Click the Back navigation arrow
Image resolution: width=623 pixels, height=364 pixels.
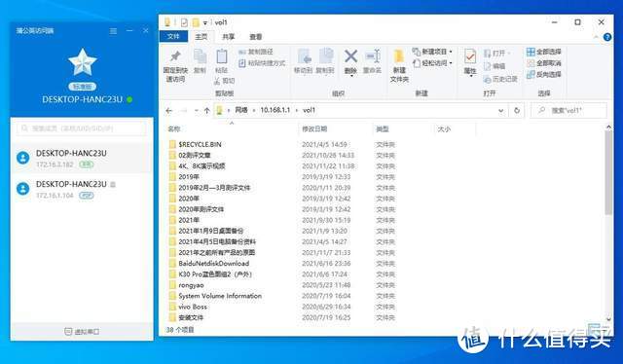[x=168, y=111]
